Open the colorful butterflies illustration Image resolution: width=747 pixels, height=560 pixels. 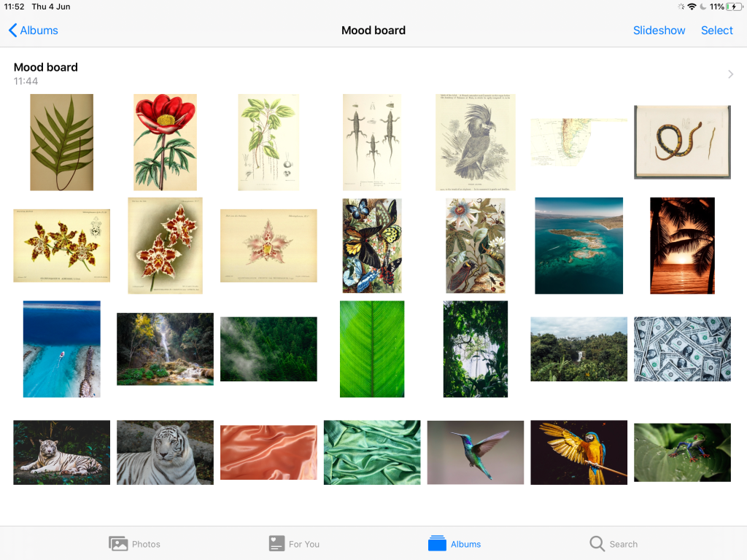point(372,246)
